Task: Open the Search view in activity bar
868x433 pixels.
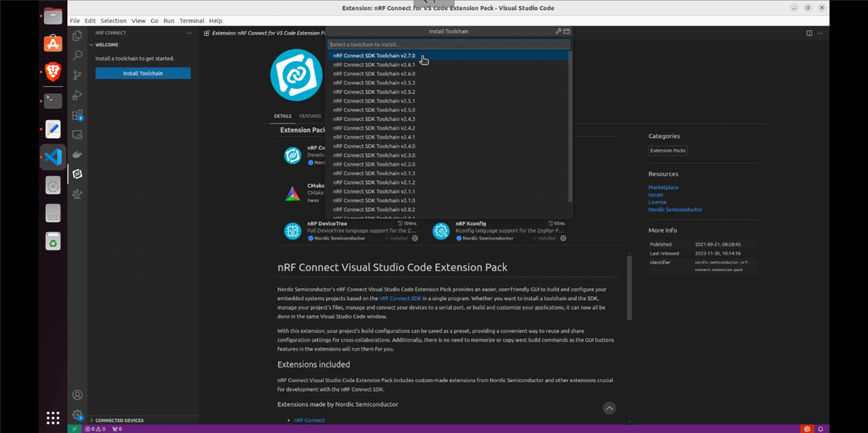Action: tap(77, 56)
